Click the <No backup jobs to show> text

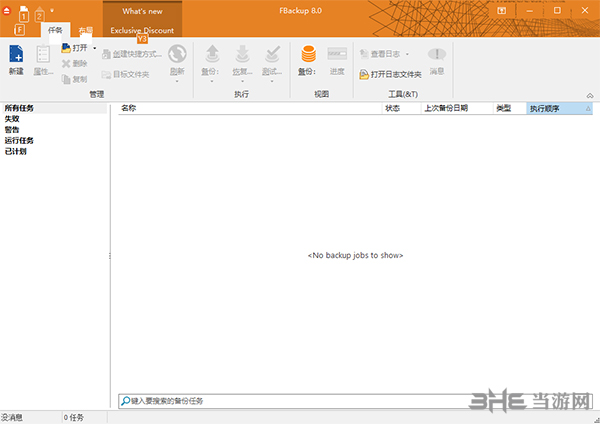[355, 255]
